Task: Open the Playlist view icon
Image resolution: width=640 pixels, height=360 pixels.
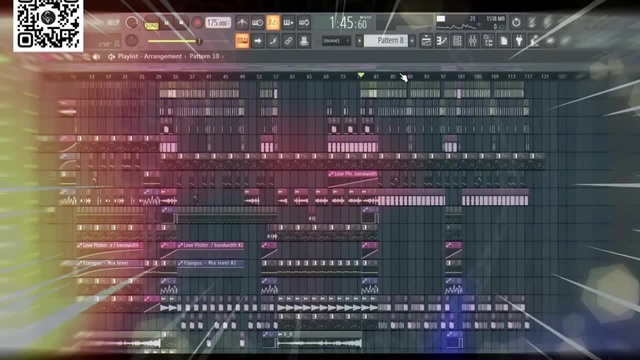Action: click(x=426, y=40)
